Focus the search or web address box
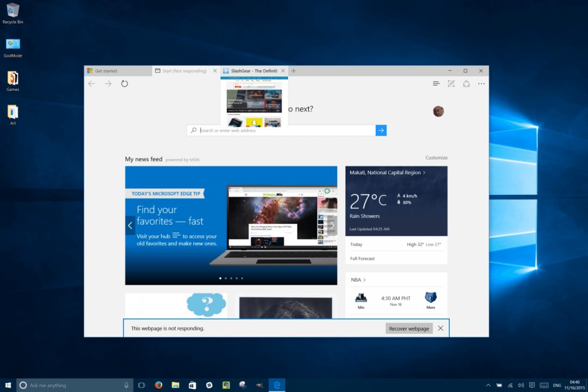The width and height of the screenshot is (588, 392). [281, 131]
